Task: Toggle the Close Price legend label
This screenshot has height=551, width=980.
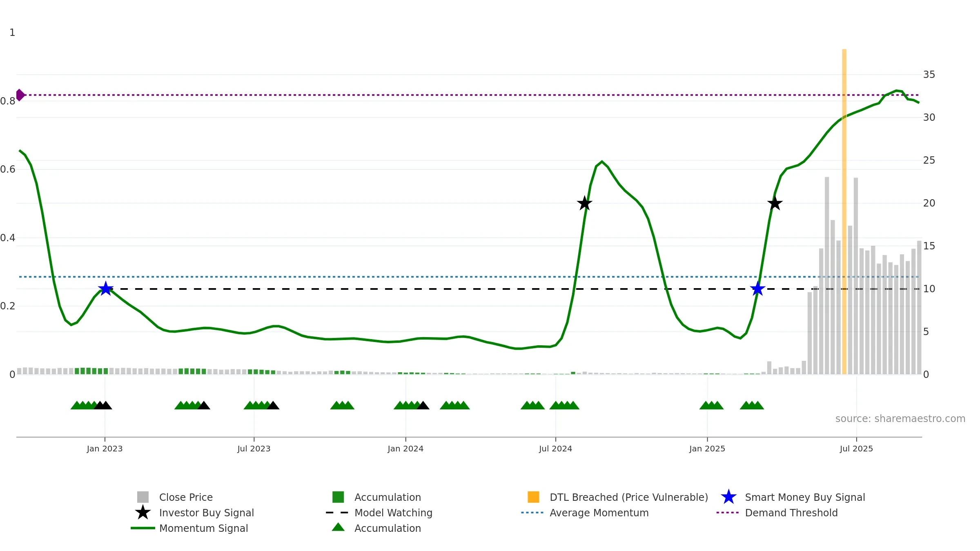Action: 186,497
